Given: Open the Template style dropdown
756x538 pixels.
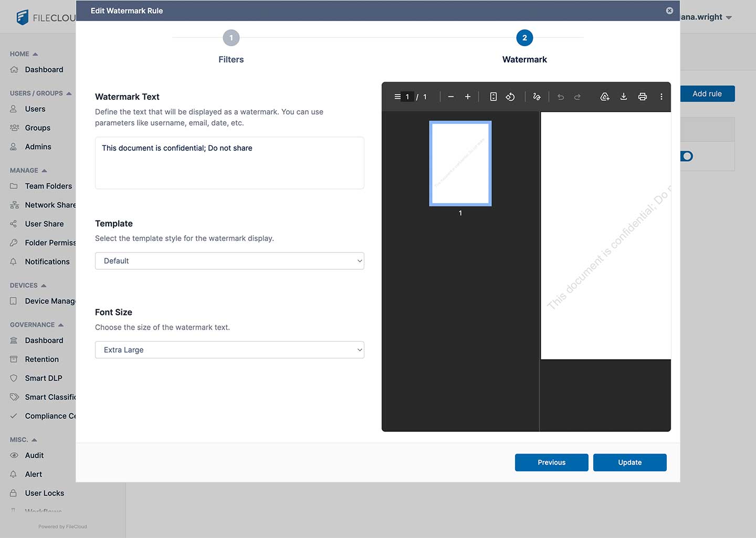Looking at the screenshot, I should pyautogui.click(x=229, y=261).
